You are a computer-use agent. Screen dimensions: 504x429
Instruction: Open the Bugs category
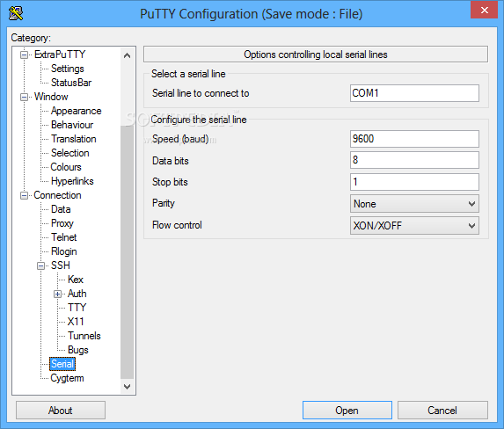78,350
